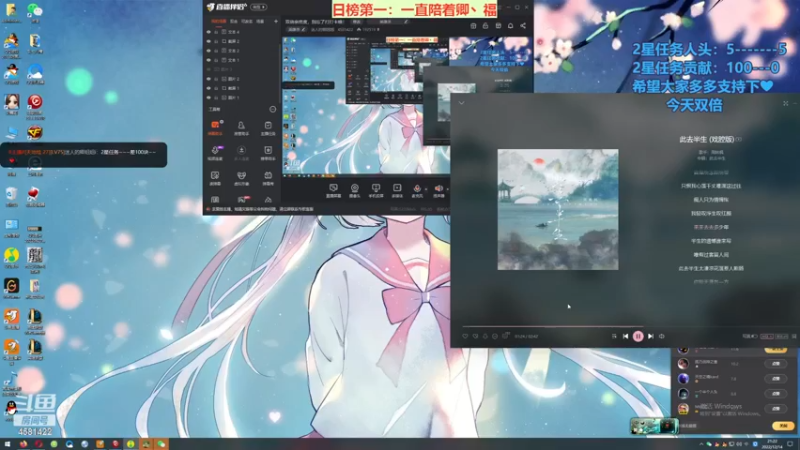
Task: Mute the orange speaker icon
Action: [438, 190]
